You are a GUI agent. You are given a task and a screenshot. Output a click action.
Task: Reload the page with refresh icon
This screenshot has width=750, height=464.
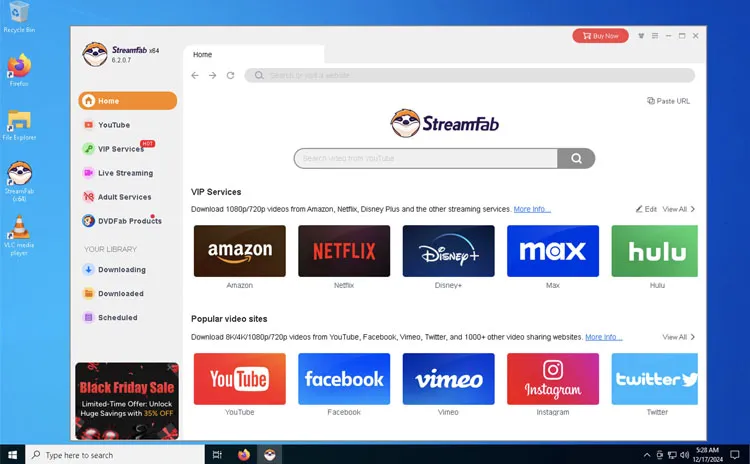click(231, 76)
